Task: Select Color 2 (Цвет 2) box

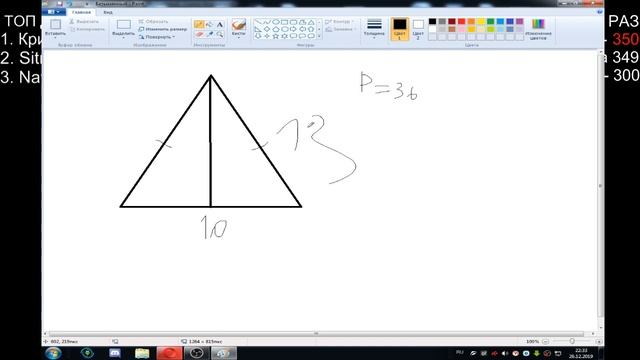Action: pos(418,29)
